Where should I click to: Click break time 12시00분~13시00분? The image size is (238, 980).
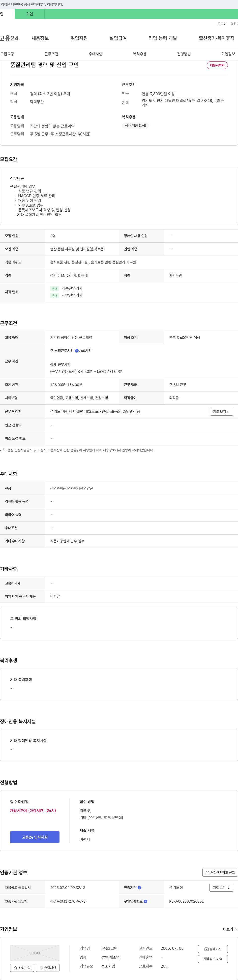click(x=66, y=385)
